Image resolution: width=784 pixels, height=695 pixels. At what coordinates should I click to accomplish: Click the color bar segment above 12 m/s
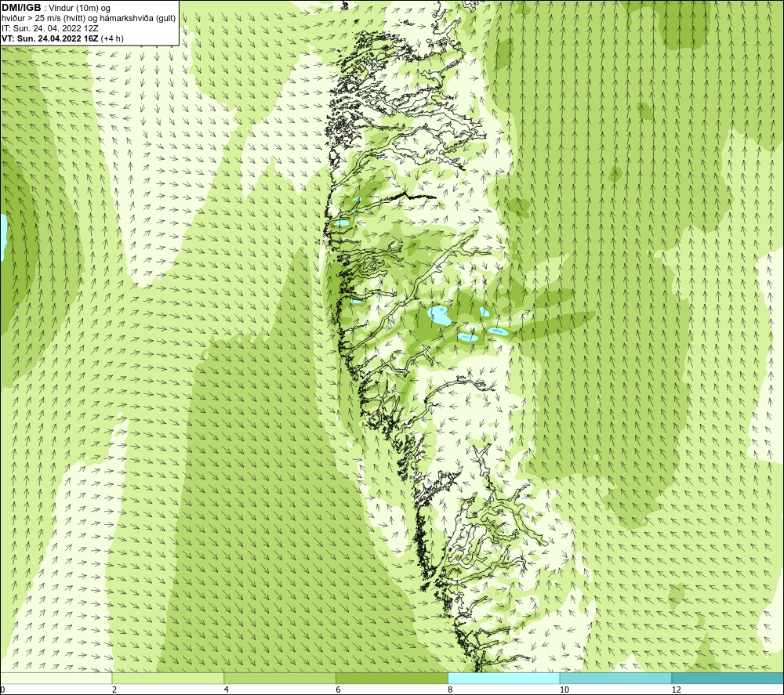pos(728,678)
